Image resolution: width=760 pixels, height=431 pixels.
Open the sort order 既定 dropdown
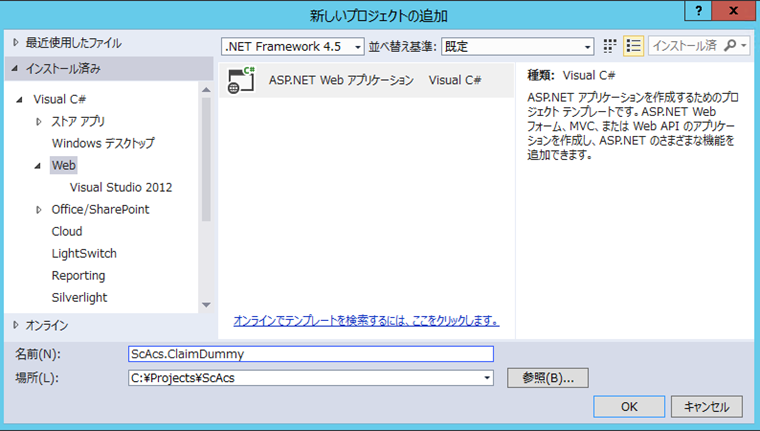518,47
